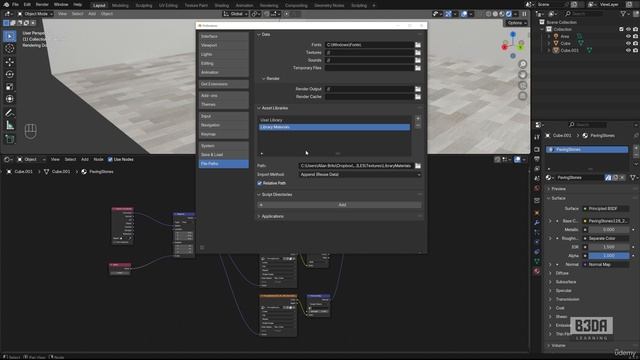Image resolution: width=640 pixels, height=360 pixels.
Task: Browse folder for Render Output path
Action: coord(418,89)
